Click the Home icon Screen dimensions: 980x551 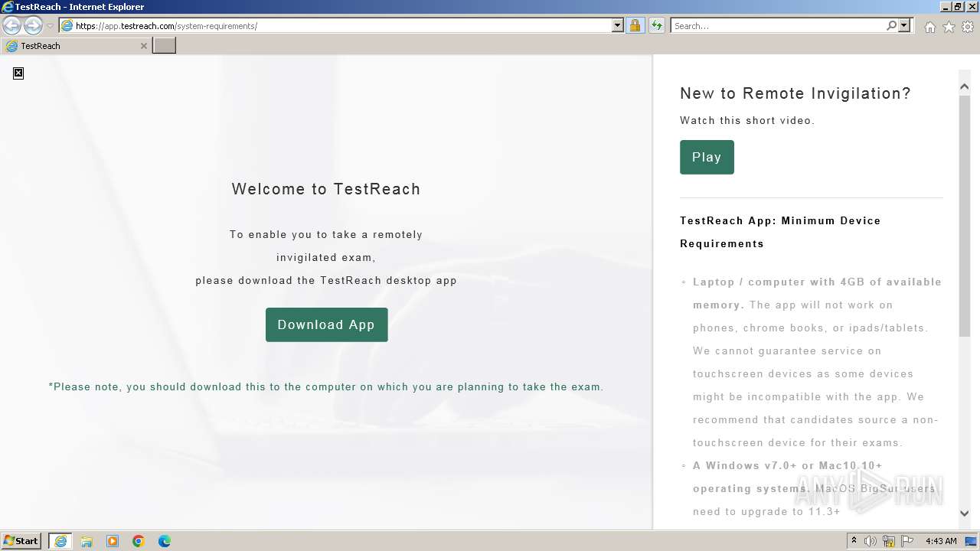(x=929, y=27)
